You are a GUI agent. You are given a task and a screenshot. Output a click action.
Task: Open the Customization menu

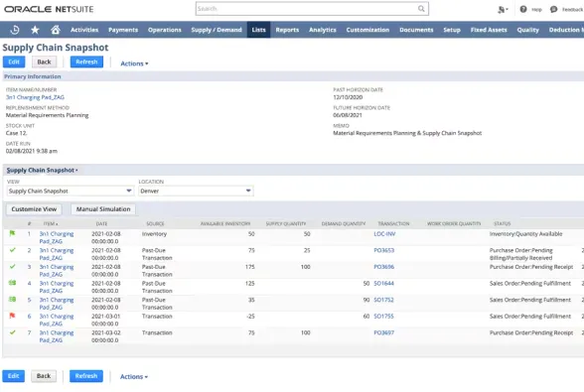(x=367, y=30)
